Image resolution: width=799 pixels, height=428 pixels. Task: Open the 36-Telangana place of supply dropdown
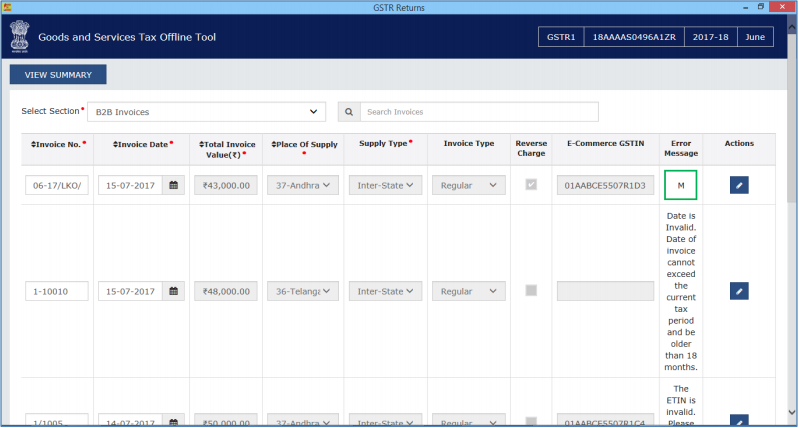[303, 291]
